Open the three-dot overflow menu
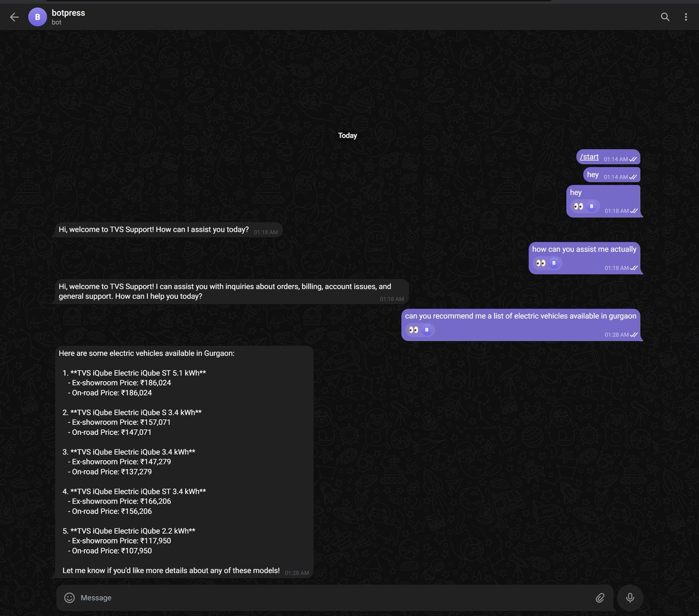The image size is (699, 616). (x=686, y=17)
